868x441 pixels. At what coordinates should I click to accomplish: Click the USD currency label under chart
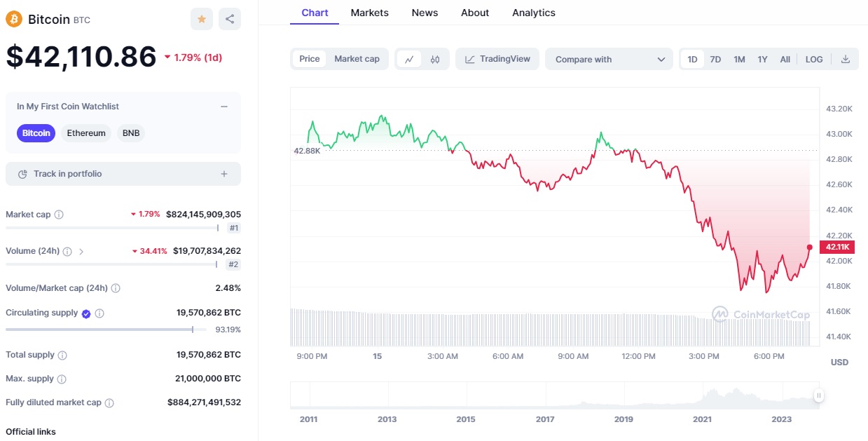click(839, 362)
